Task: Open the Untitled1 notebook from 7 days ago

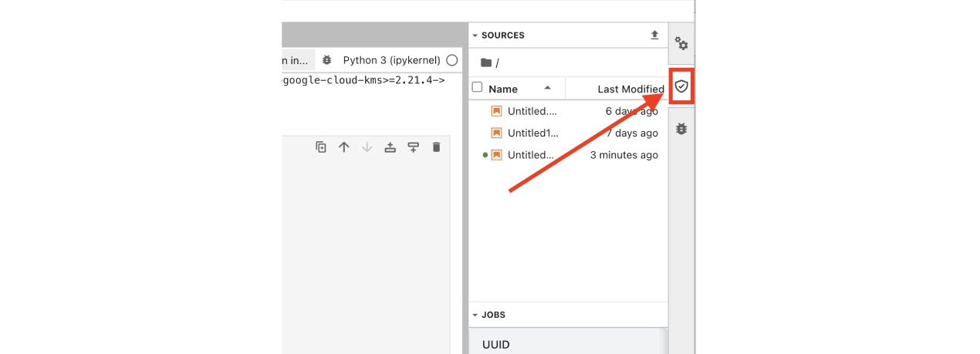Action: pos(532,133)
